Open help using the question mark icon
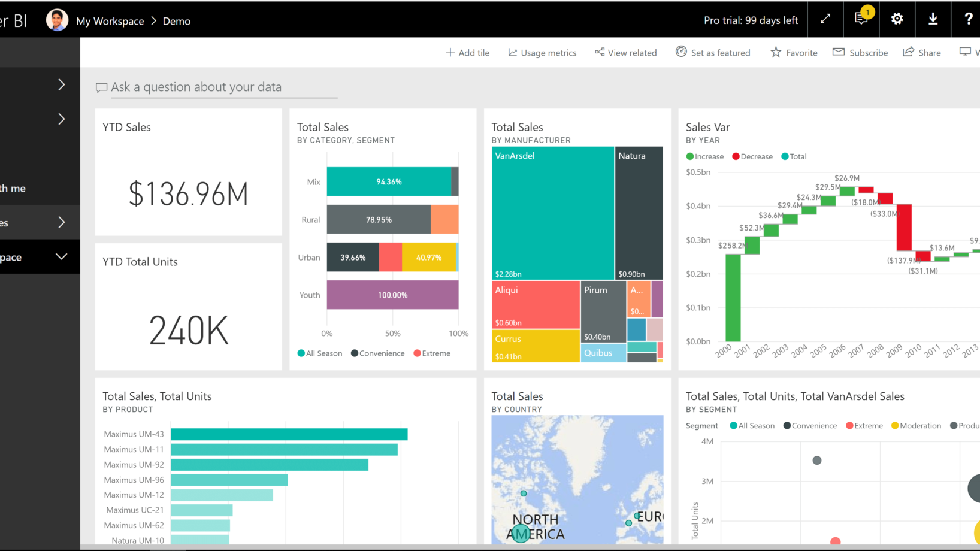Viewport: 980px width, 551px height. [x=968, y=19]
